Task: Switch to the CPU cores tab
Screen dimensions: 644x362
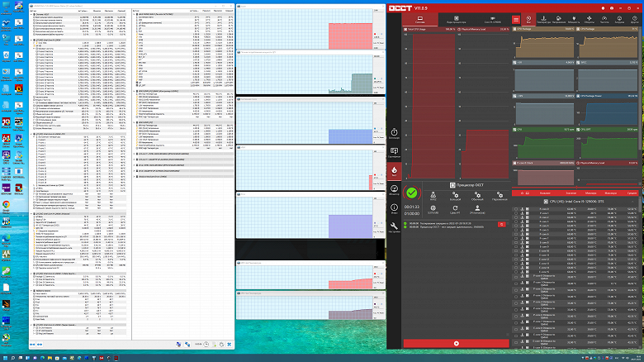Action: [456, 19]
